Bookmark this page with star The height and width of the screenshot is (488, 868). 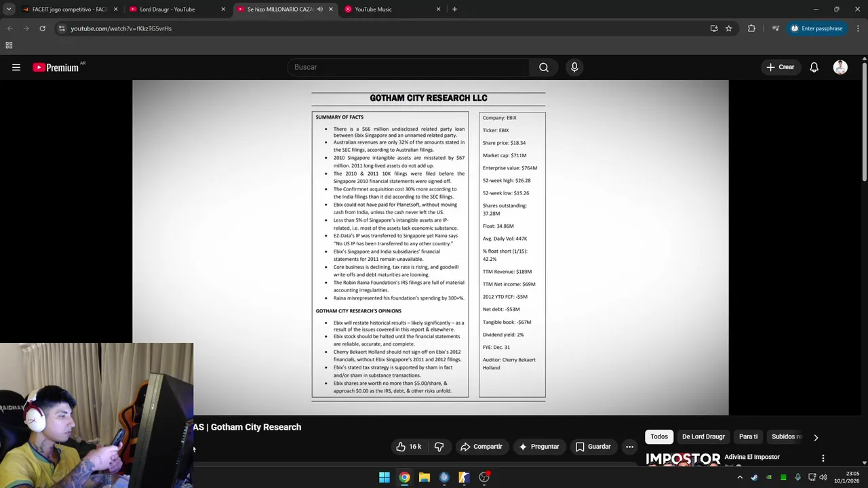[x=728, y=28]
